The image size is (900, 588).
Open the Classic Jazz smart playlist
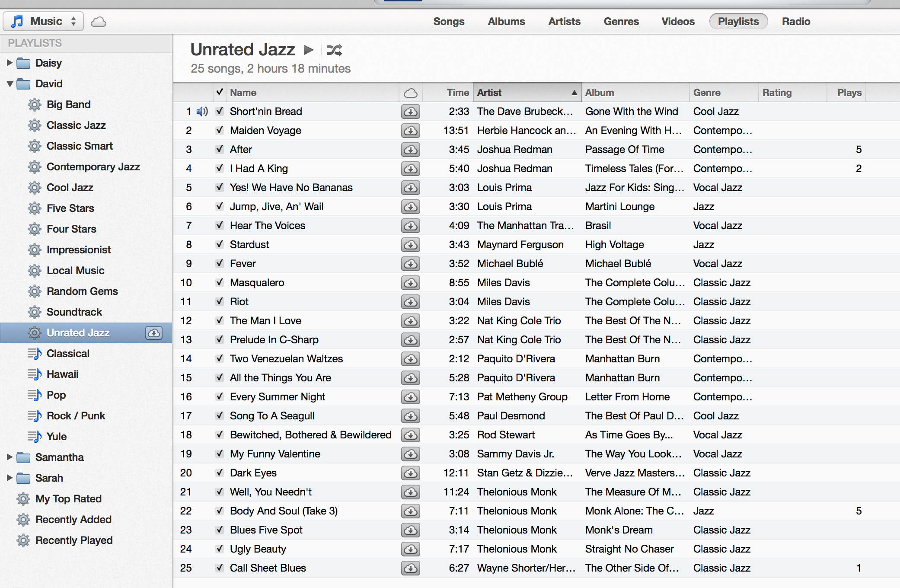click(x=76, y=125)
